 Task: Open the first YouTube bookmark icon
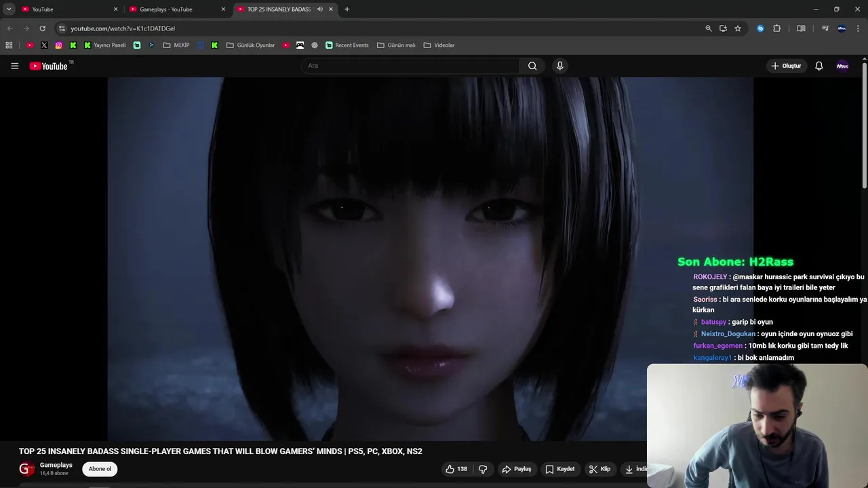click(x=30, y=45)
